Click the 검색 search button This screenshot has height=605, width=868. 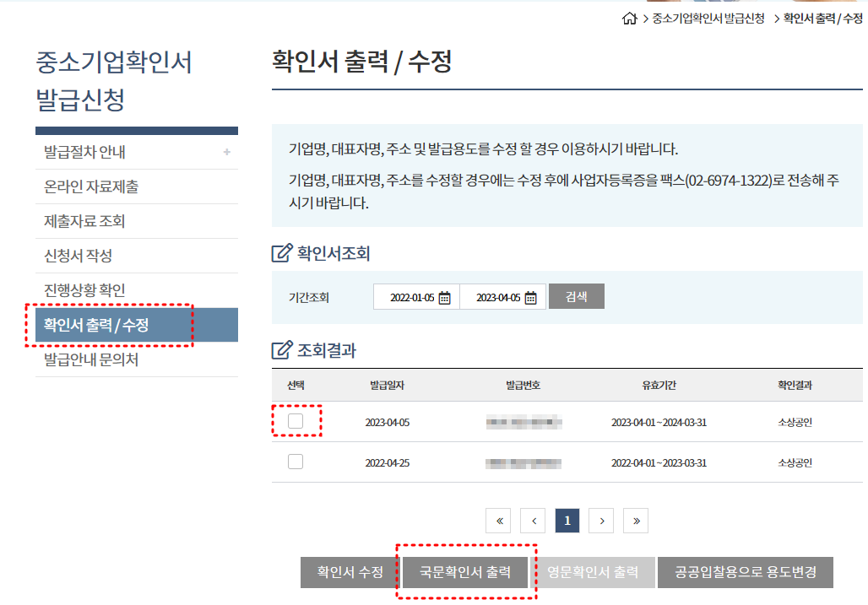coord(576,296)
